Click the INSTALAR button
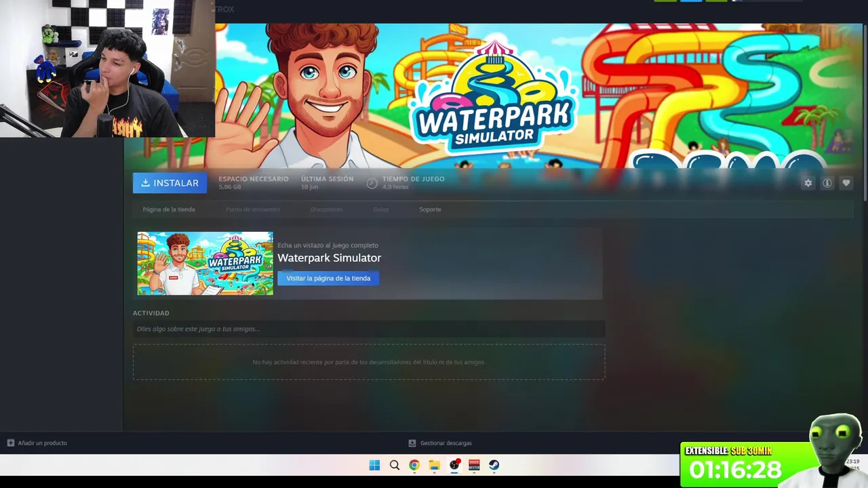This screenshot has height=488, width=868. click(x=170, y=183)
